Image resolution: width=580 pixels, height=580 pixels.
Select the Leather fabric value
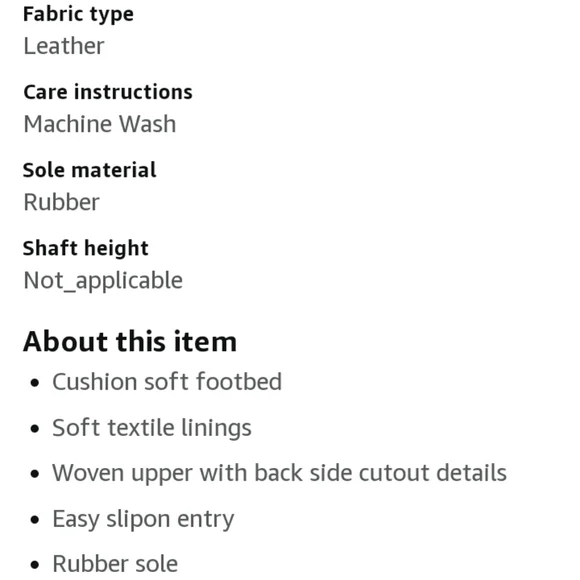tap(64, 46)
